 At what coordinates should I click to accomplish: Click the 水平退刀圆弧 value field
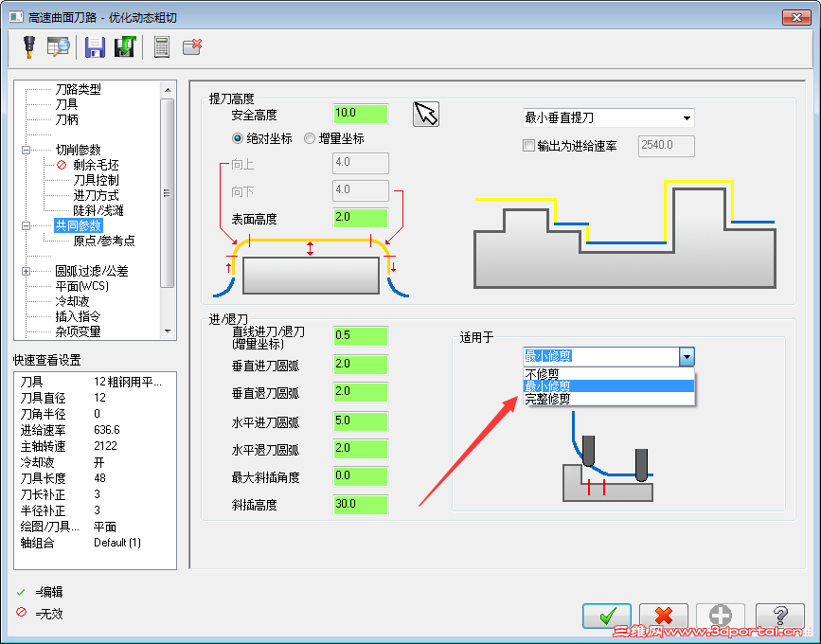click(x=360, y=449)
